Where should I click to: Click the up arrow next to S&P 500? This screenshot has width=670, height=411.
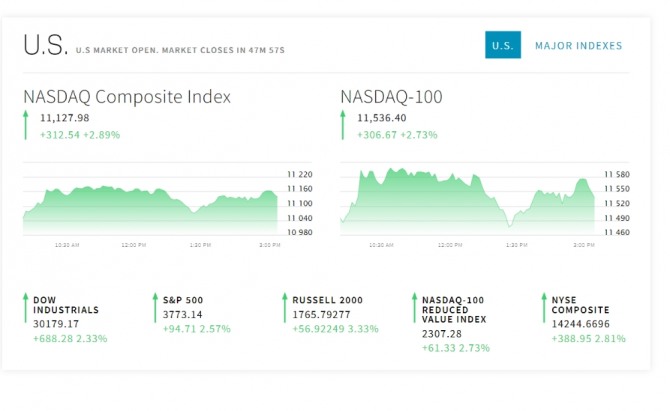point(154,300)
